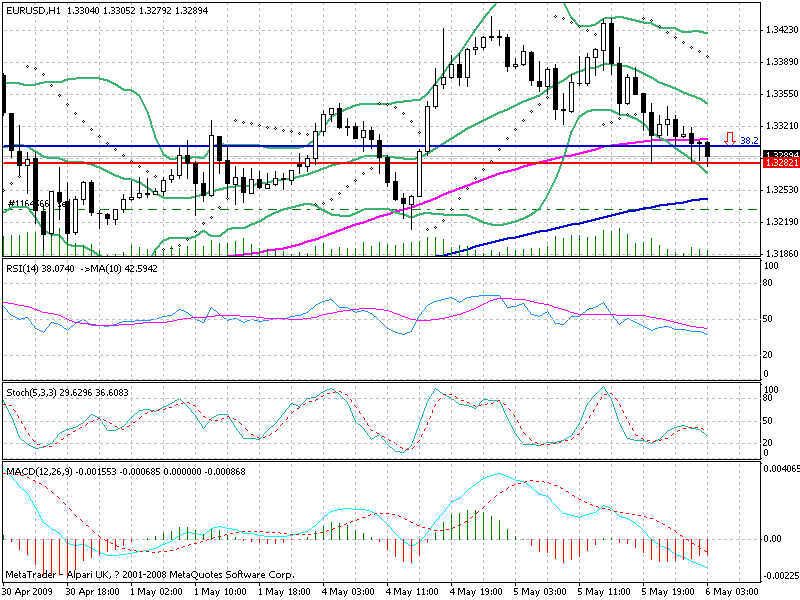
Task: Click the 80 level in the RSI scale
Action: click(768, 283)
